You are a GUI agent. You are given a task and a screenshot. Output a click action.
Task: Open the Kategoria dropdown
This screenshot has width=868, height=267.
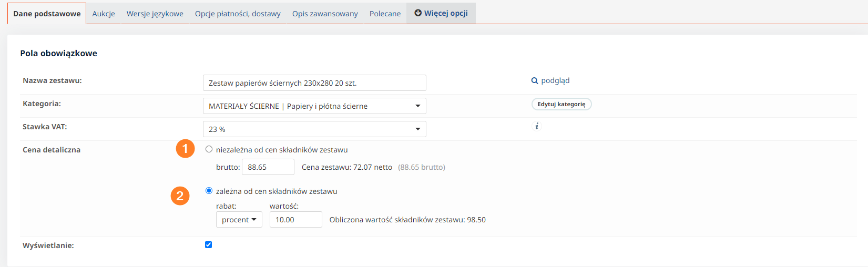click(314, 106)
